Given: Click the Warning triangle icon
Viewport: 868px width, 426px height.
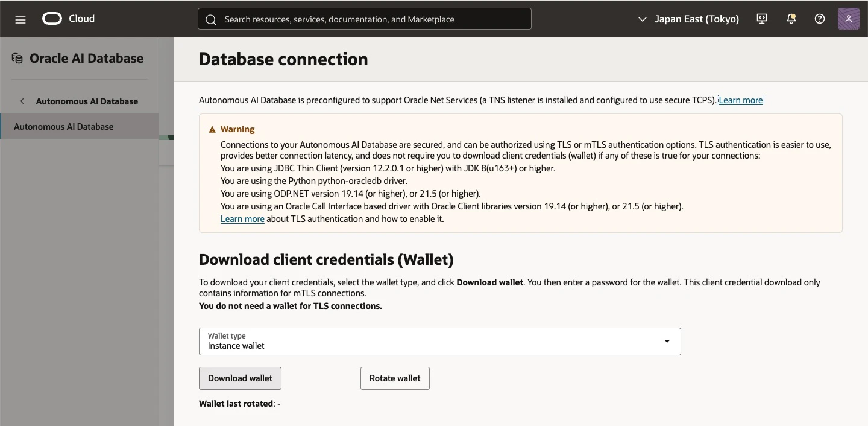Looking at the screenshot, I should [x=212, y=129].
